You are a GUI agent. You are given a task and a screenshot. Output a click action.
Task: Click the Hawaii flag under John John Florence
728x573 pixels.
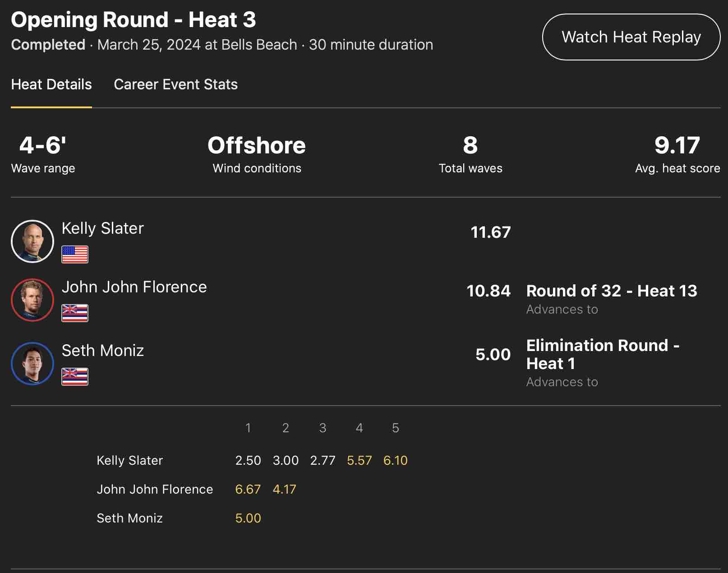[75, 313]
